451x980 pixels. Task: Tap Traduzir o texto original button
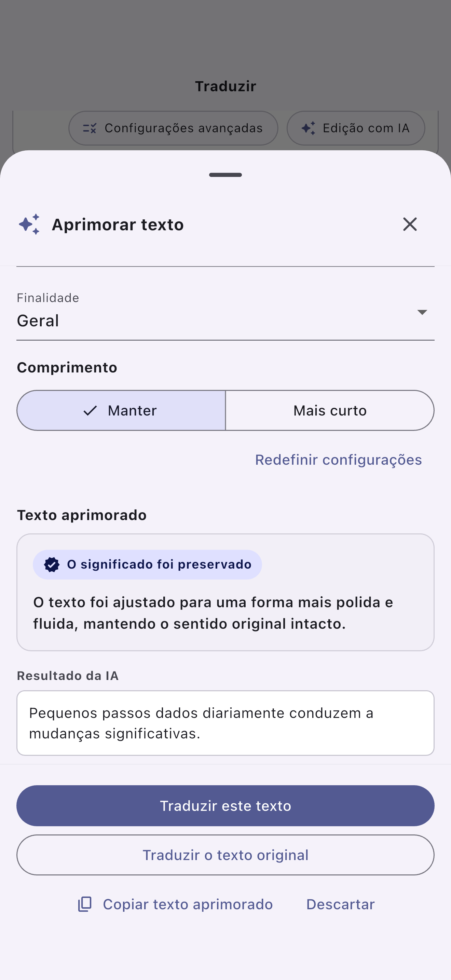(x=225, y=855)
